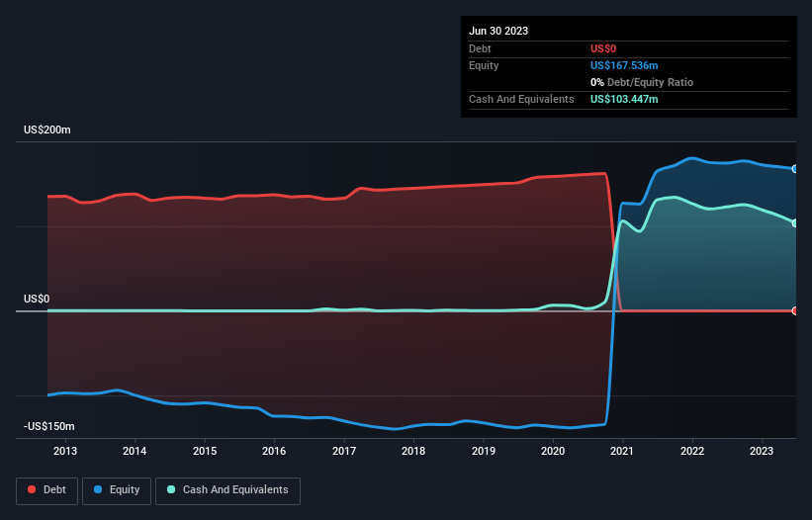This screenshot has width=812, height=520.
Task: Click the Debt value US$0 in tooltip
Action: pyautogui.click(x=603, y=48)
